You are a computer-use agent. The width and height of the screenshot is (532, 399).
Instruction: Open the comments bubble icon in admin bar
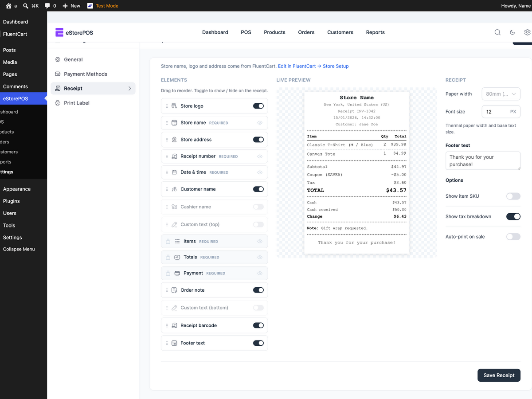47,6
